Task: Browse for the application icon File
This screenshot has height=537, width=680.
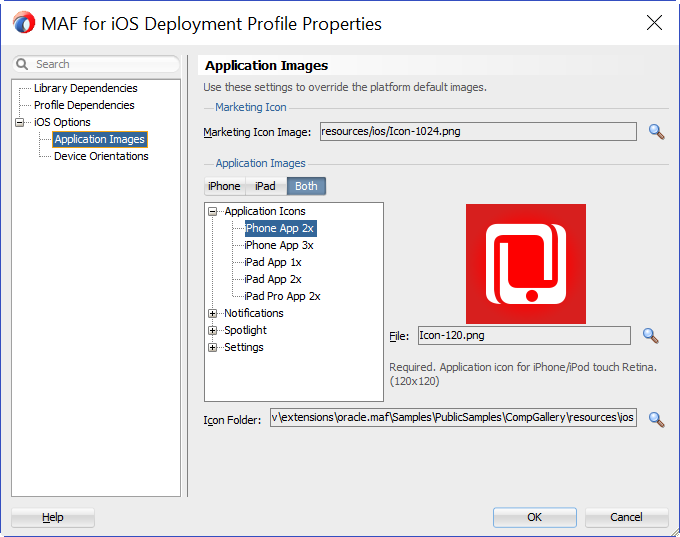Action: (651, 335)
